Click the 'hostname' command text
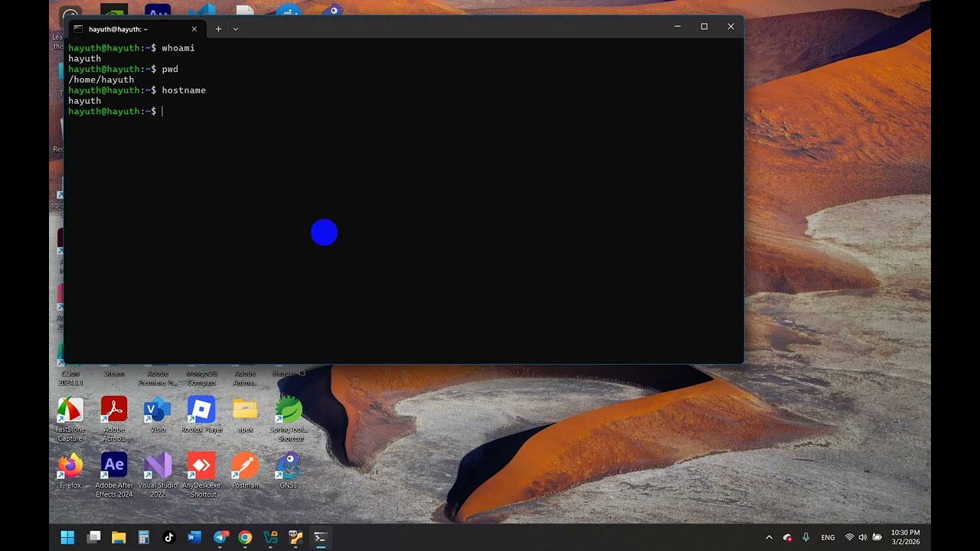This screenshot has width=980, height=551. [184, 90]
